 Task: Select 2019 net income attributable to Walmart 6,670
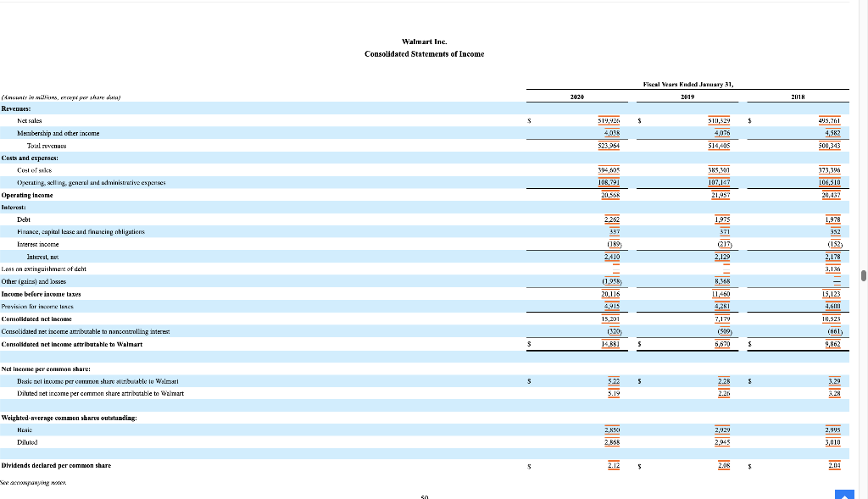pyautogui.click(x=722, y=344)
